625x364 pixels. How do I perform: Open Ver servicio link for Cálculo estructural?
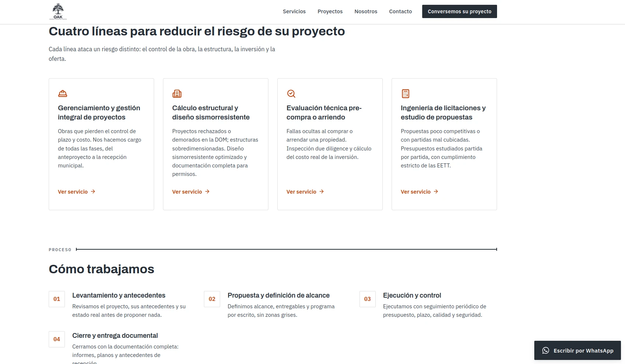pyautogui.click(x=191, y=192)
